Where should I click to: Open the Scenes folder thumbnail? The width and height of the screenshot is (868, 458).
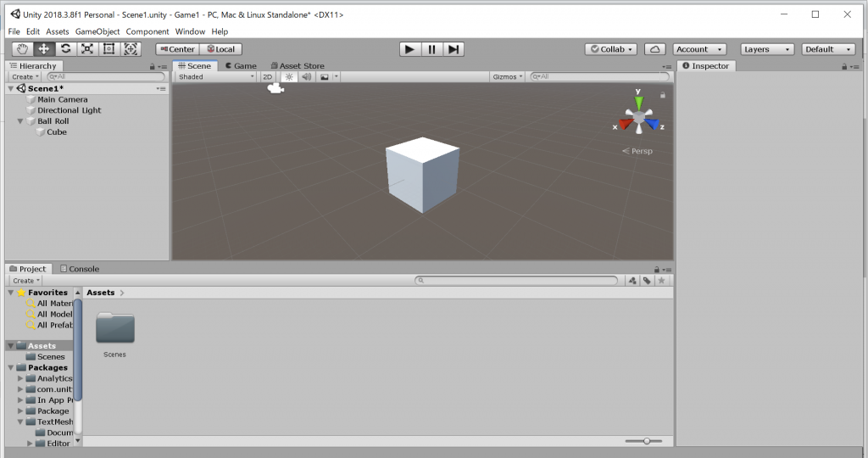pyautogui.click(x=115, y=328)
